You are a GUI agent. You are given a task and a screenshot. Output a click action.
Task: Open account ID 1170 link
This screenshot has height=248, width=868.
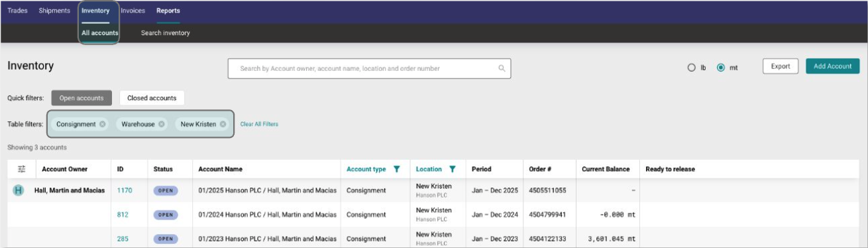125,190
